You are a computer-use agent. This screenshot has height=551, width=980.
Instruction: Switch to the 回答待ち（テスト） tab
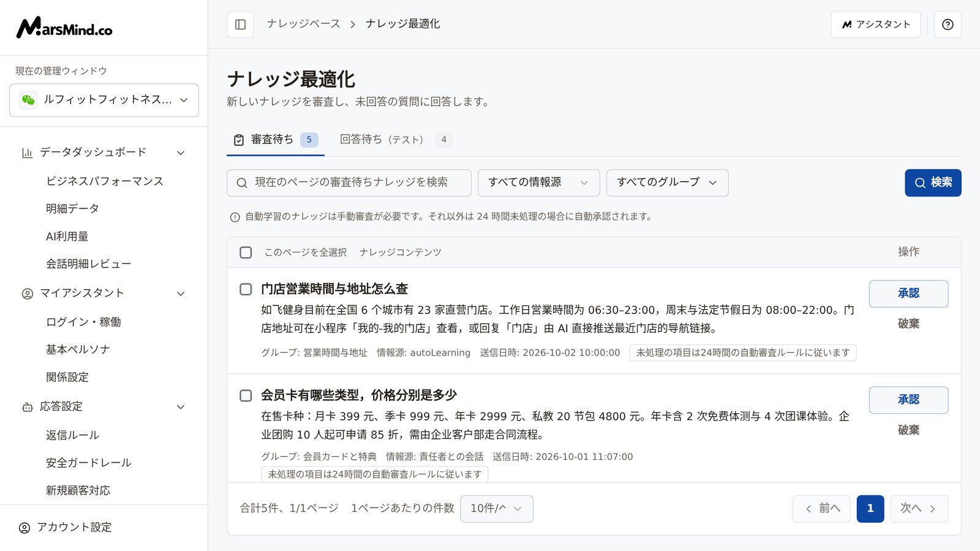point(396,140)
